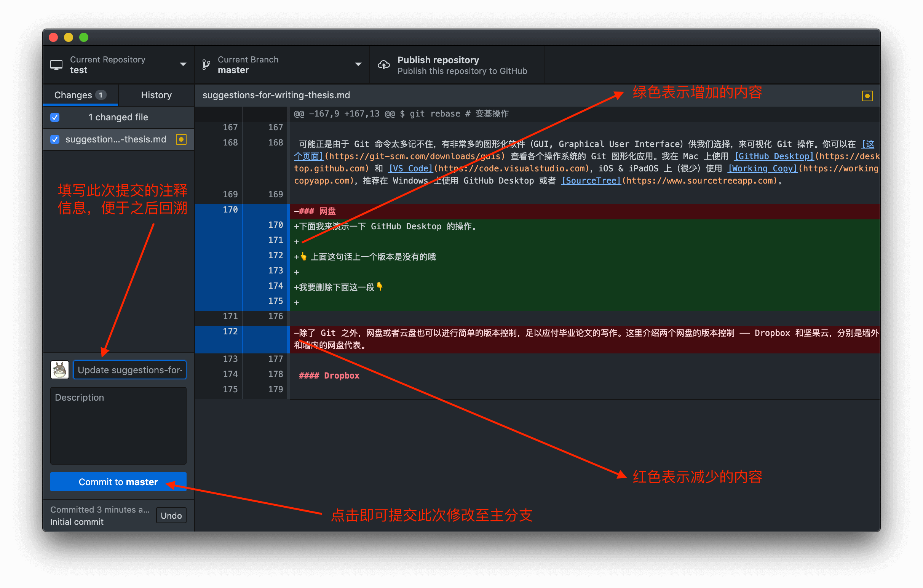
Task: Click Commit to master button
Action: click(118, 482)
